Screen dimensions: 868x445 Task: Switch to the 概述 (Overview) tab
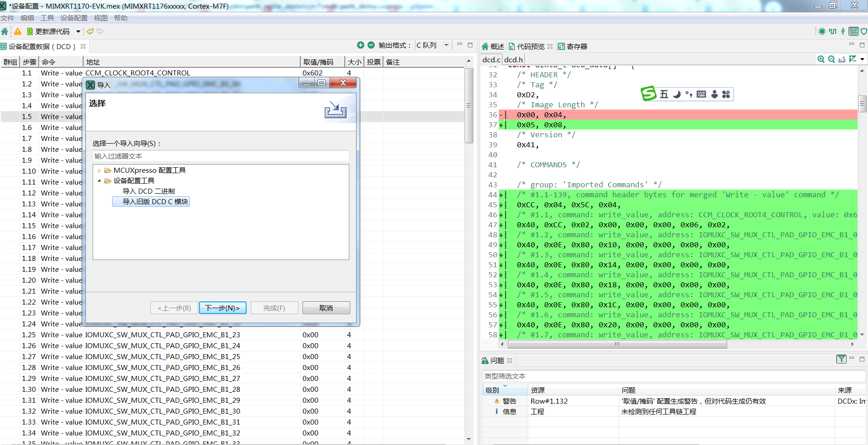pos(493,46)
